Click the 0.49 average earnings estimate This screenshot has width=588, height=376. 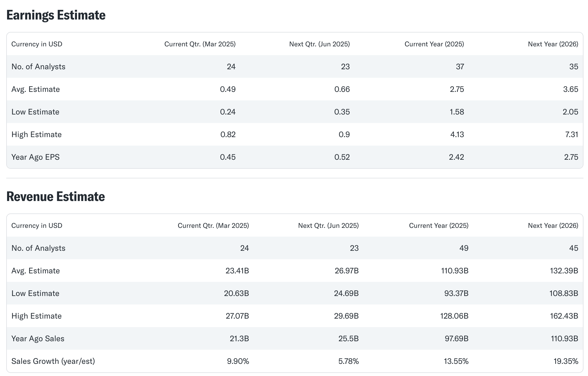[x=228, y=89]
